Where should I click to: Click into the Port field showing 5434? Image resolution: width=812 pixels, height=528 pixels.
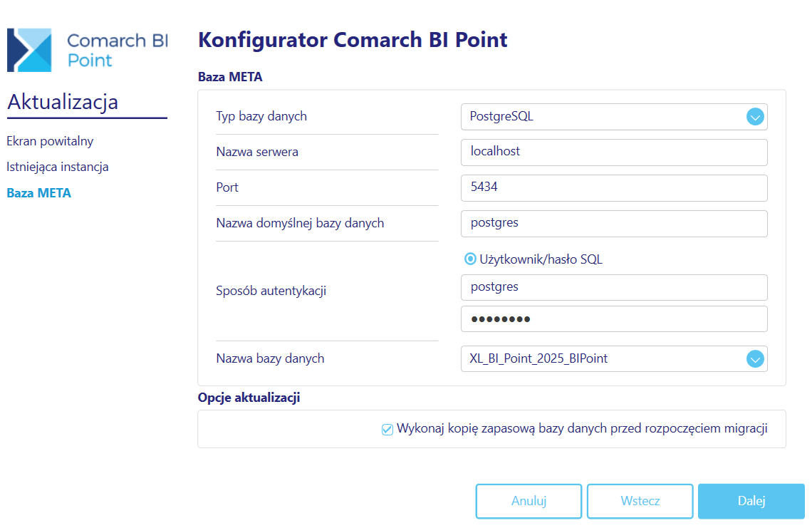coord(613,187)
